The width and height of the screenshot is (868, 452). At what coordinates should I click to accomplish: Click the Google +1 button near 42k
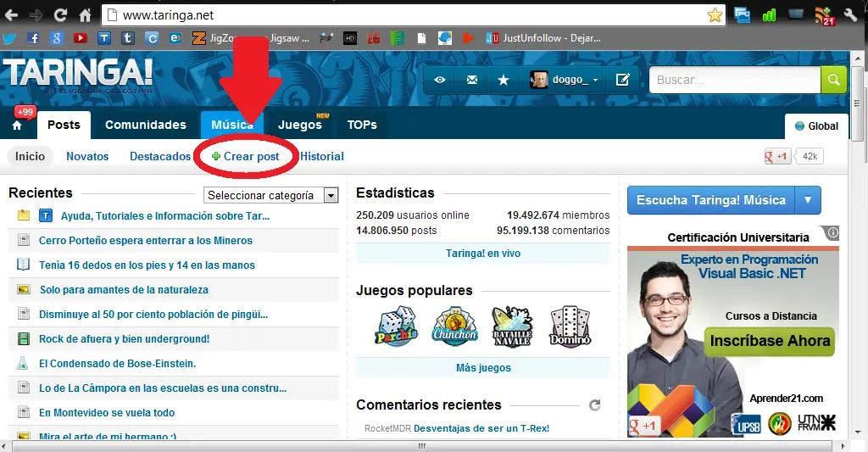(777, 156)
